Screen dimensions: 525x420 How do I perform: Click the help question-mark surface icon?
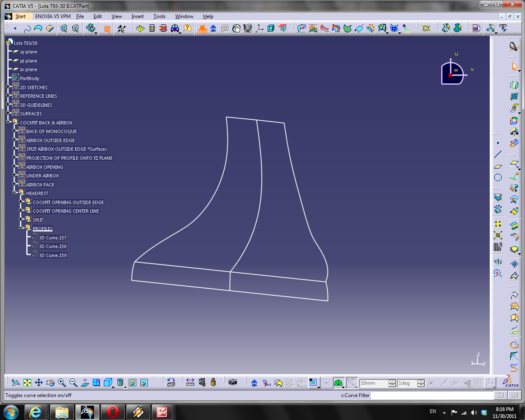[187, 28]
